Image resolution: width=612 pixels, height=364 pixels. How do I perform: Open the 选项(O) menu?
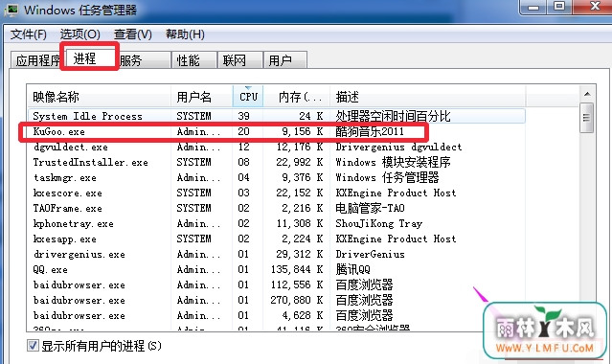pos(80,34)
